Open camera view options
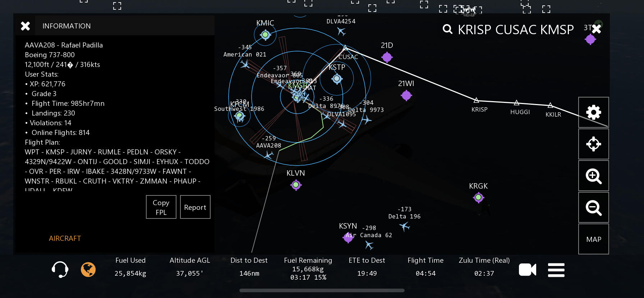 coord(528,270)
